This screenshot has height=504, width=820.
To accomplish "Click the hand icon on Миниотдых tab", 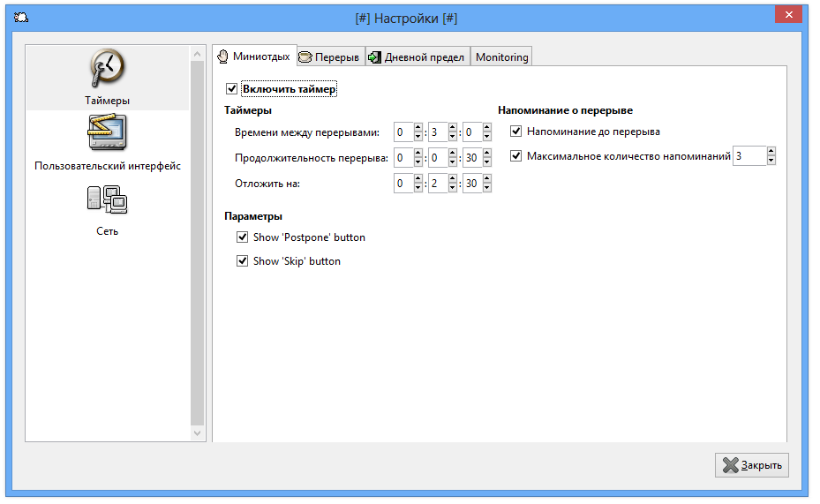I will pos(222,56).
